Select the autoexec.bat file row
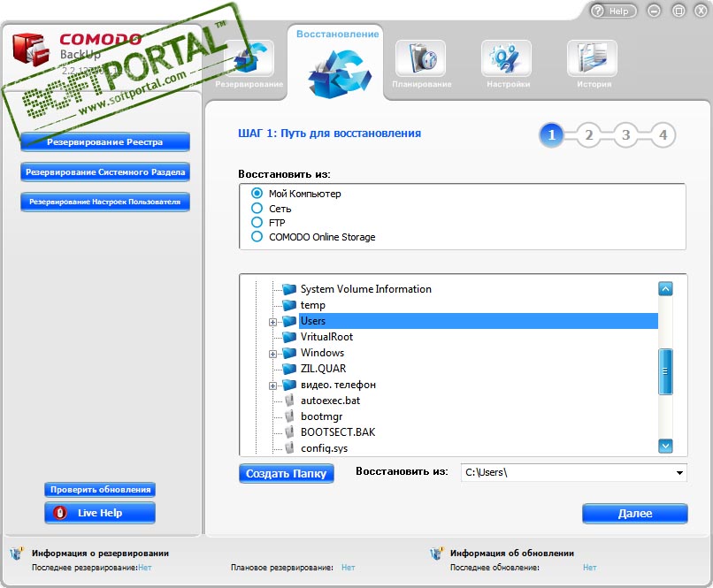Viewport: 713px width, 588px height. coord(330,401)
